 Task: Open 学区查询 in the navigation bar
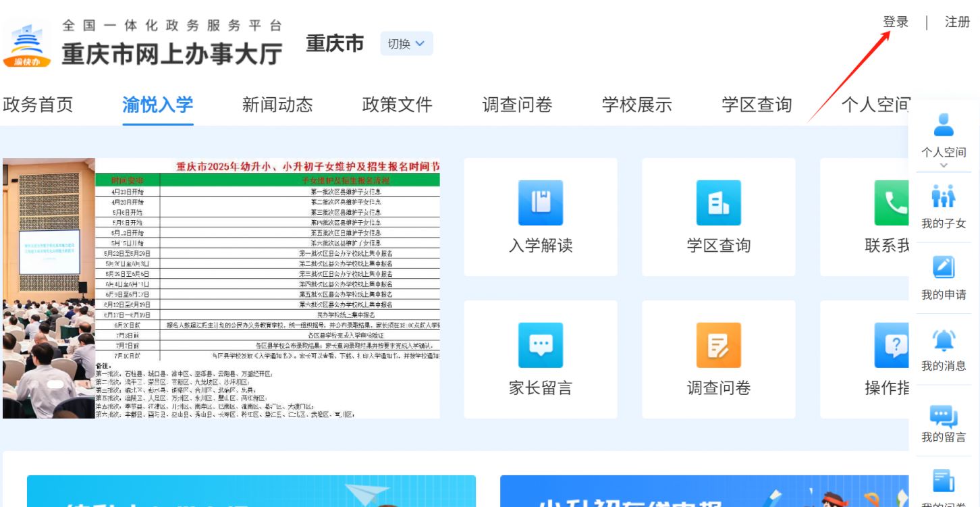point(757,105)
